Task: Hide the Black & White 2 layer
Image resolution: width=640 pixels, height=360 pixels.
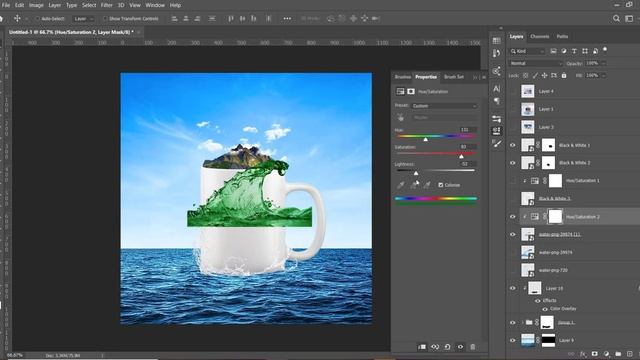Action: [x=513, y=163]
